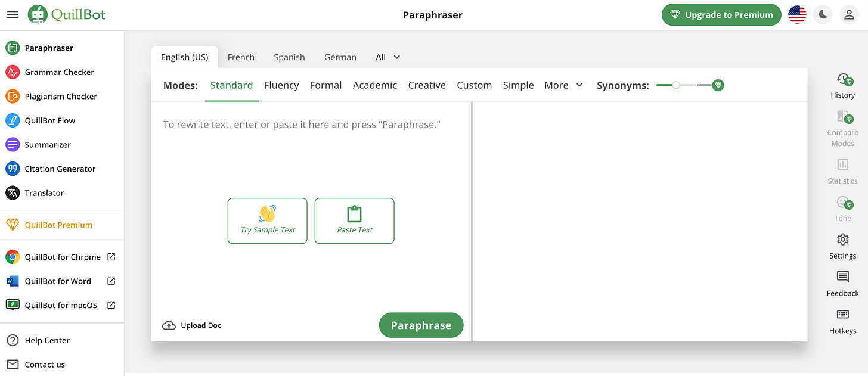Select Creative mode

427,85
